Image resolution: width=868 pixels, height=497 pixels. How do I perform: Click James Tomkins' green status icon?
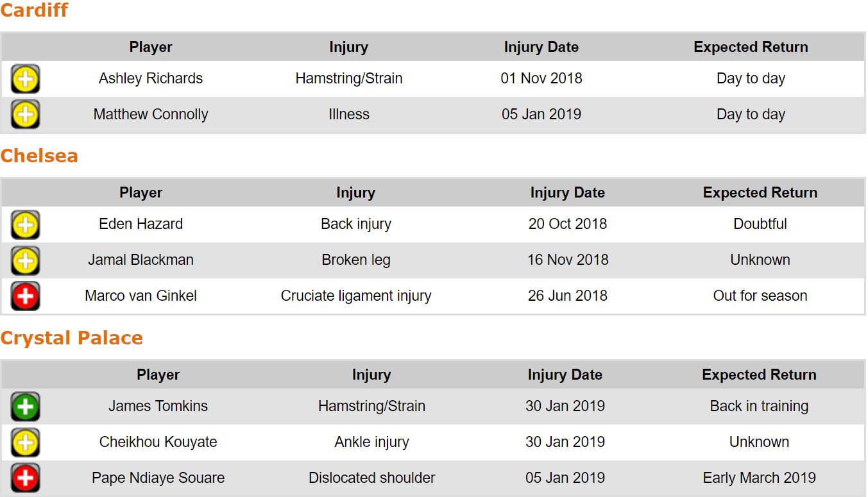pos(26,407)
